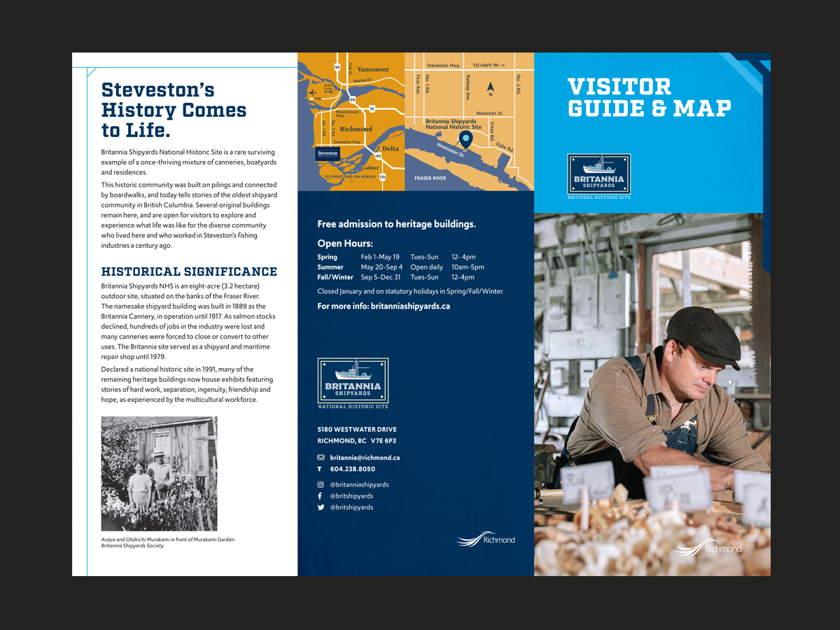
Task: Click the 'Oak St.' label on the map
Action: click(350, 69)
